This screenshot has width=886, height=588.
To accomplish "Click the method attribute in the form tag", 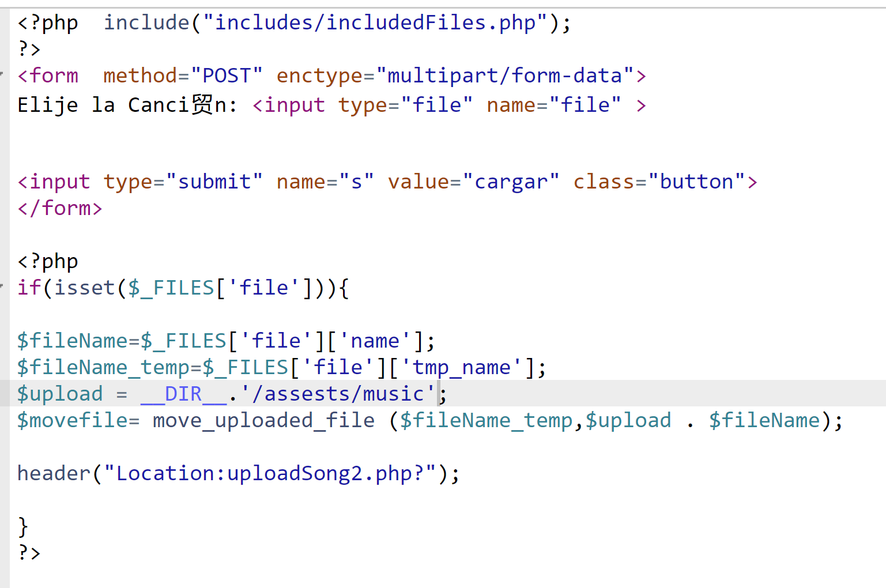I will 140,76.
